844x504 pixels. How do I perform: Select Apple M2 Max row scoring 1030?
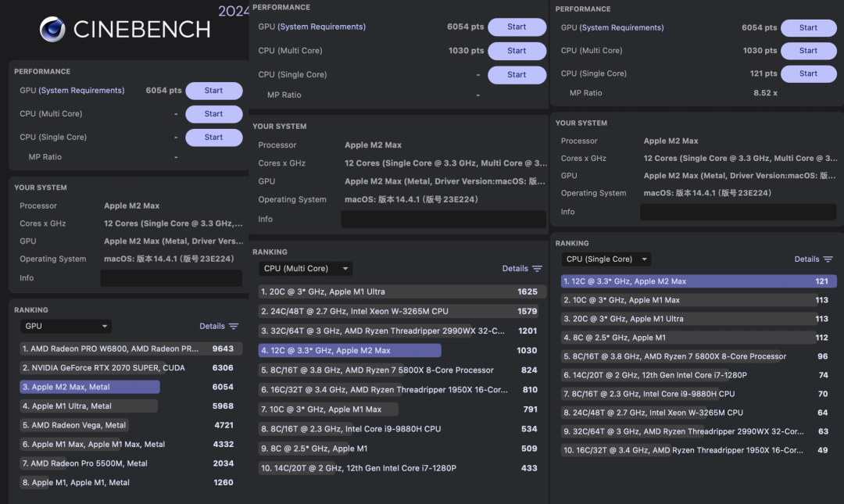pyautogui.click(x=402, y=351)
